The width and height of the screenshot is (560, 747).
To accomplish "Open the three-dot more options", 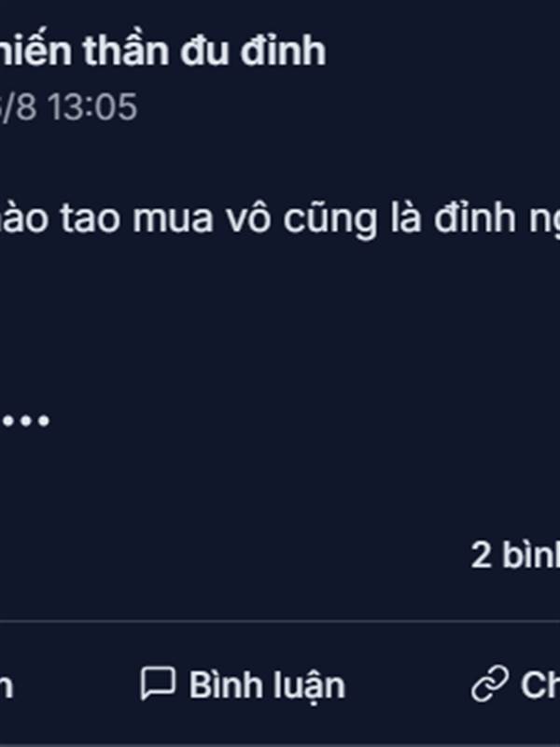I will click(25, 421).
